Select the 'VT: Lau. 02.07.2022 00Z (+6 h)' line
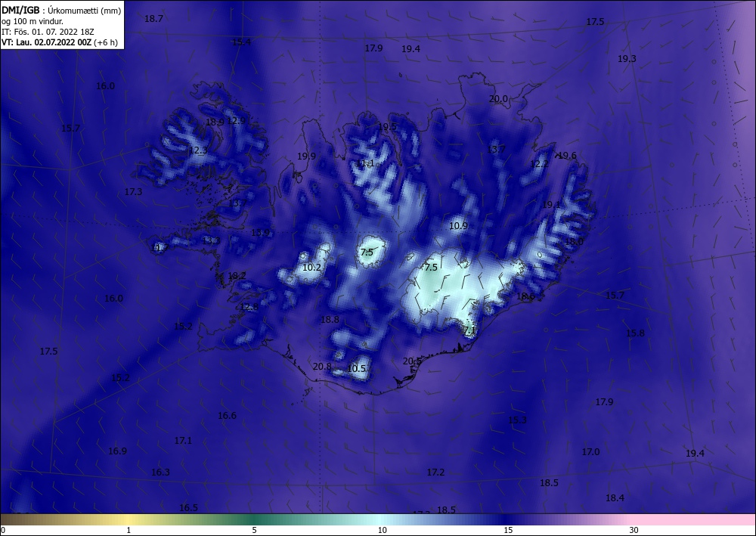Viewport: 756px width, 536px height. point(59,42)
